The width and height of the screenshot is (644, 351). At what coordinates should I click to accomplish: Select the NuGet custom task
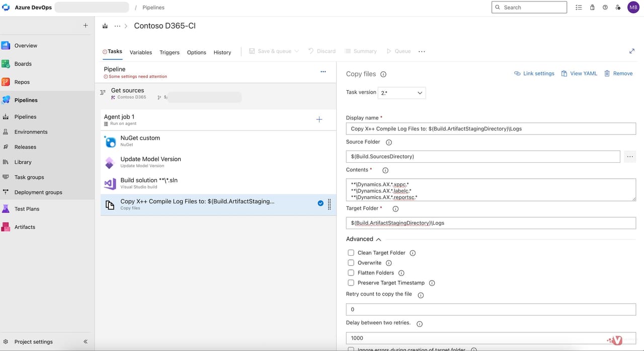pyautogui.click(x=218, y=141)
